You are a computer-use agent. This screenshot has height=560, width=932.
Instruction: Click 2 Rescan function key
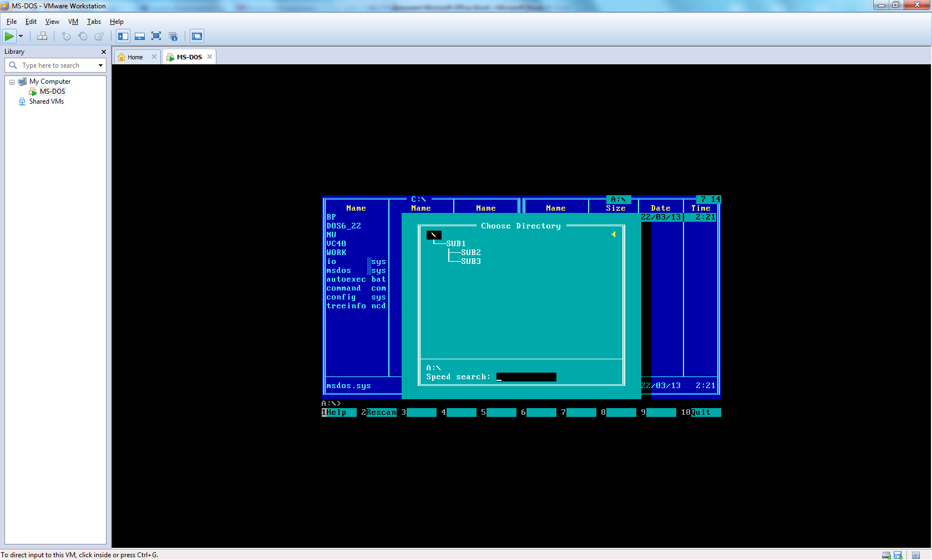(x=379, y=413)
